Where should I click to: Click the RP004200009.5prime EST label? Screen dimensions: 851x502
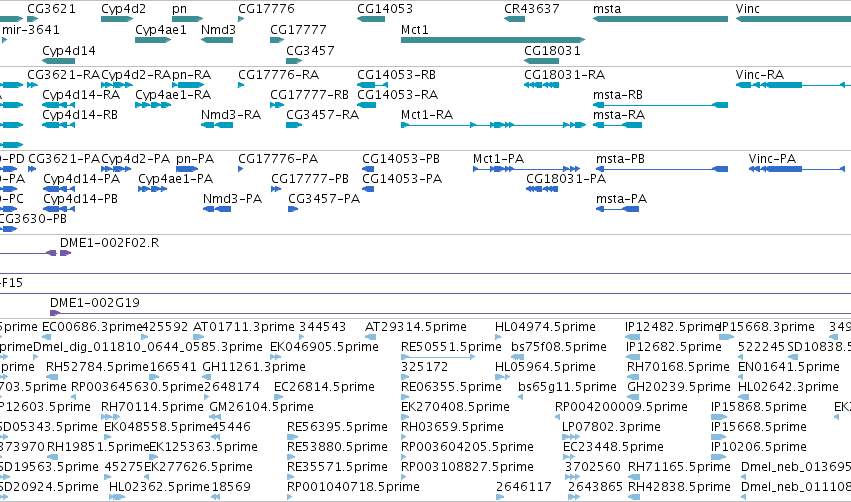pos(621,408)
